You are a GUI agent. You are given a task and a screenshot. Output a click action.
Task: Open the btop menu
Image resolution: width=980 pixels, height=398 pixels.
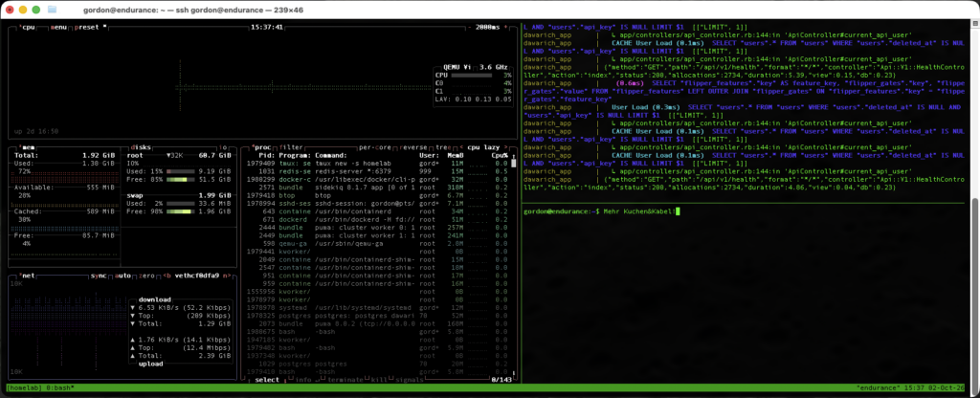tap(58, 28)
